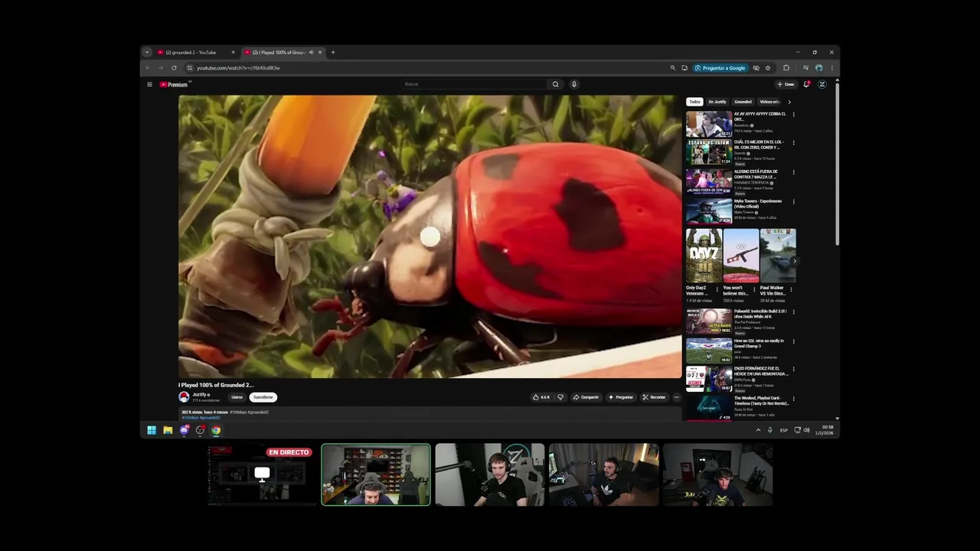Image resolution: width=980 pixels, height=551 pixels.
Task: Open Chrome's three-dot menu
Action: pyautogui.click(x=831, y=67)
